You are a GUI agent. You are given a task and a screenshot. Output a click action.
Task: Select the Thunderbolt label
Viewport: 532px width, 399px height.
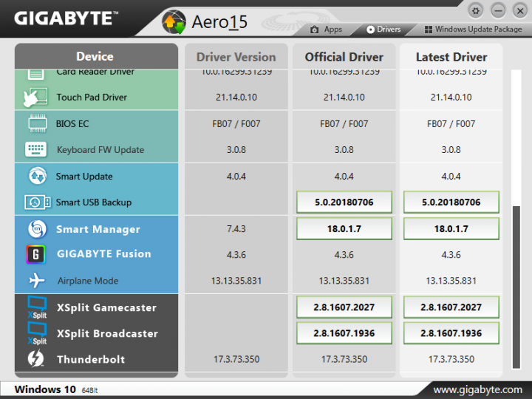[x=91, y=359]
